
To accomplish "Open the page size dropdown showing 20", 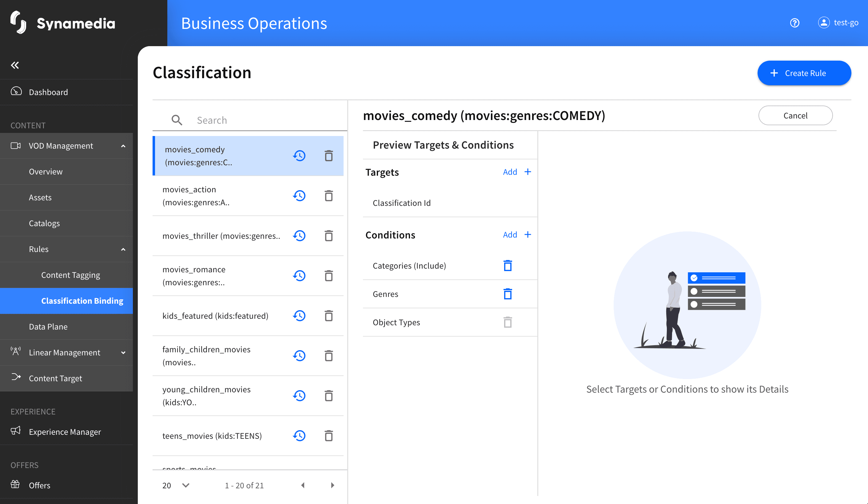I will pyautogui.click(x=176, y=485).
